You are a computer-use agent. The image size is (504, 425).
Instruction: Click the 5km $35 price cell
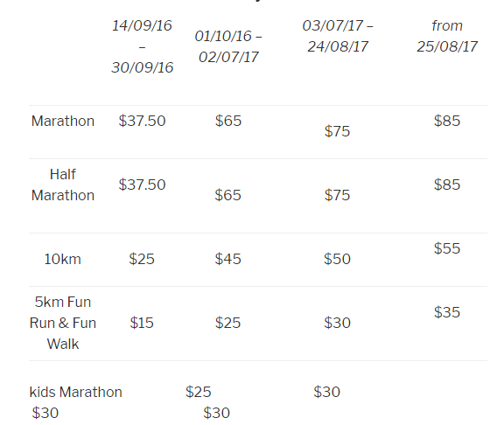(447, 312)
